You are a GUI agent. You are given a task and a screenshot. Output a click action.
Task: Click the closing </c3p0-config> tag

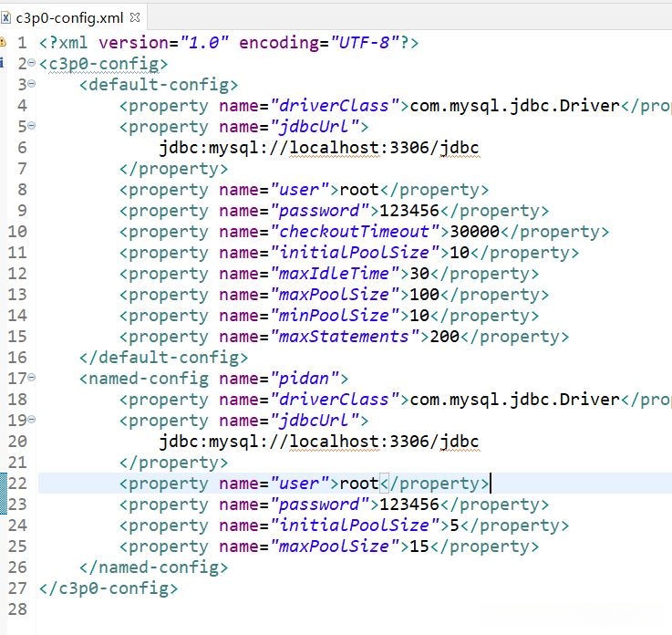109,588
